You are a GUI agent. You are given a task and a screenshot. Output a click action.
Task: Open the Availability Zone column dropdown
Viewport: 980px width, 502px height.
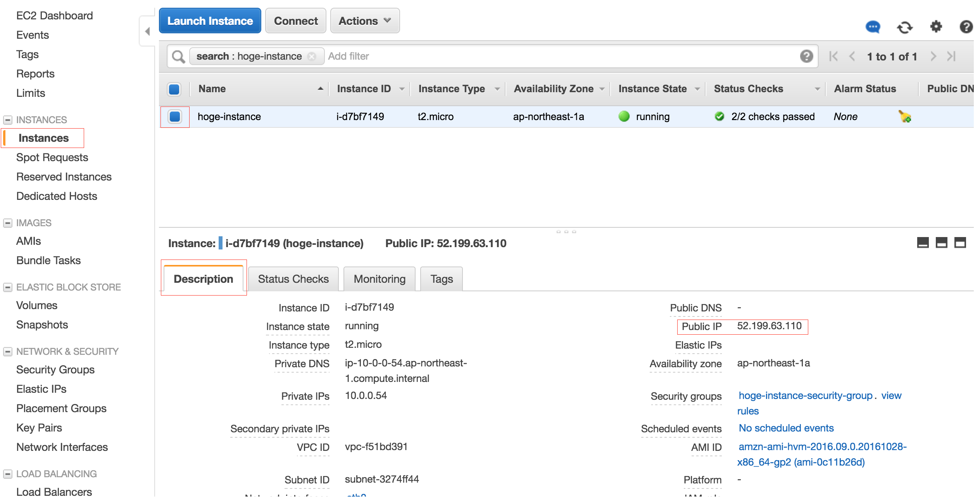tap(602, 89)
